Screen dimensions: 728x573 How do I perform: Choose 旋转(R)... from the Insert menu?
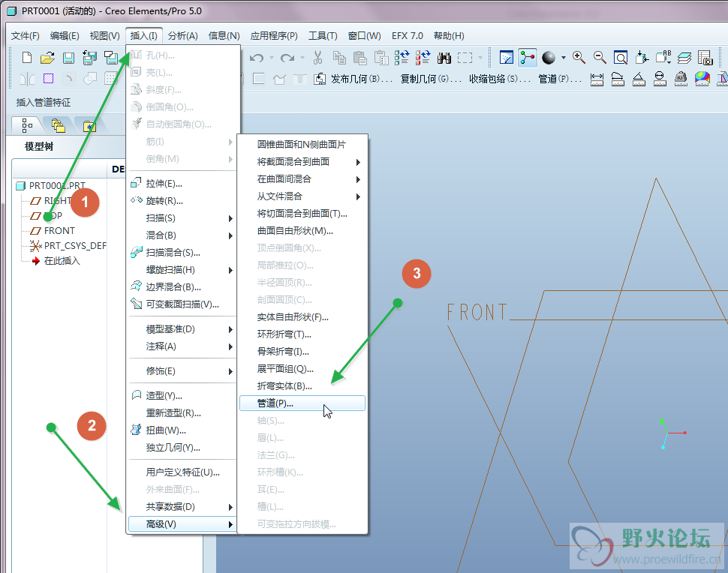point(182,201)
